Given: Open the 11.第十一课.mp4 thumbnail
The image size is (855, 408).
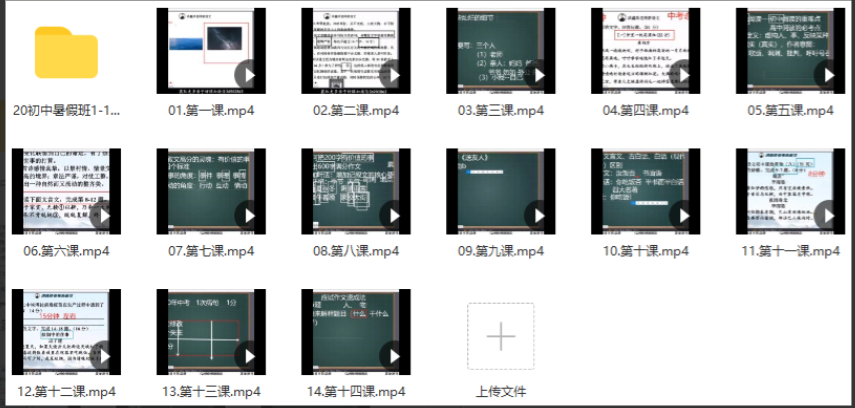Looking at the screenshot, I should [790, 191].
